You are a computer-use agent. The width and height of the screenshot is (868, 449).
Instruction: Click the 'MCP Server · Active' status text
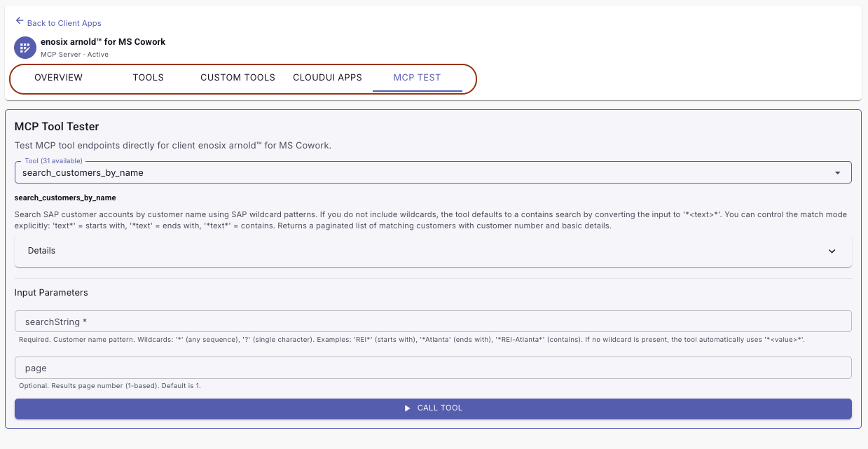(74, 54)
